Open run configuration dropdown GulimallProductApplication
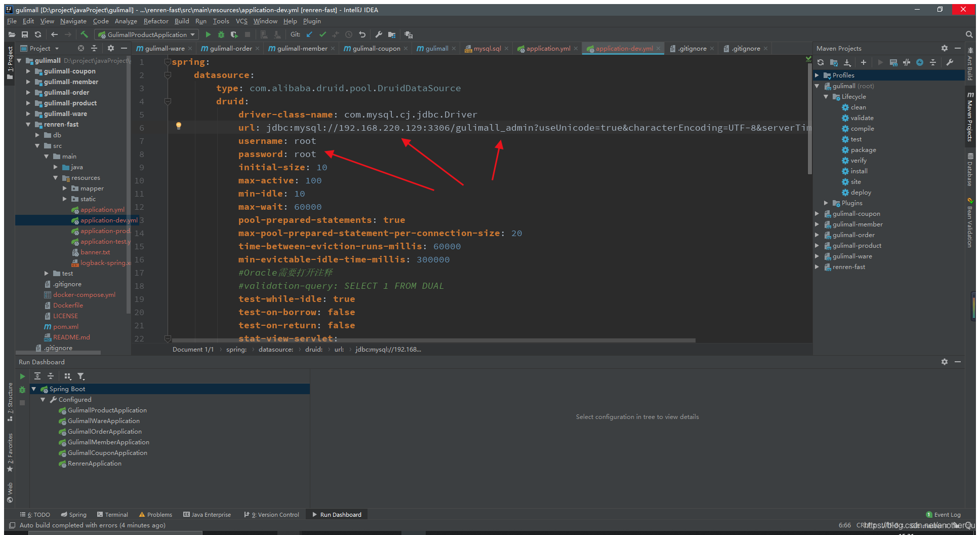The height and width of the screenshot is (535, 980). [147, 34]
